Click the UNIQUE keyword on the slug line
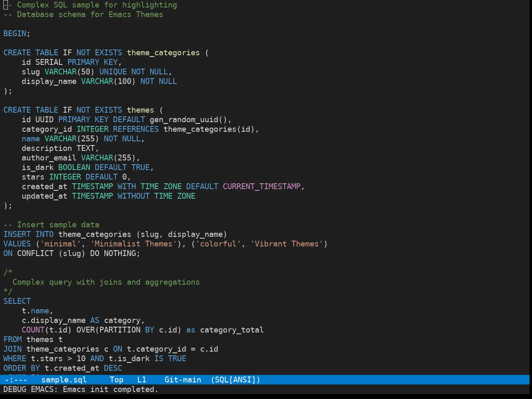 113,72
